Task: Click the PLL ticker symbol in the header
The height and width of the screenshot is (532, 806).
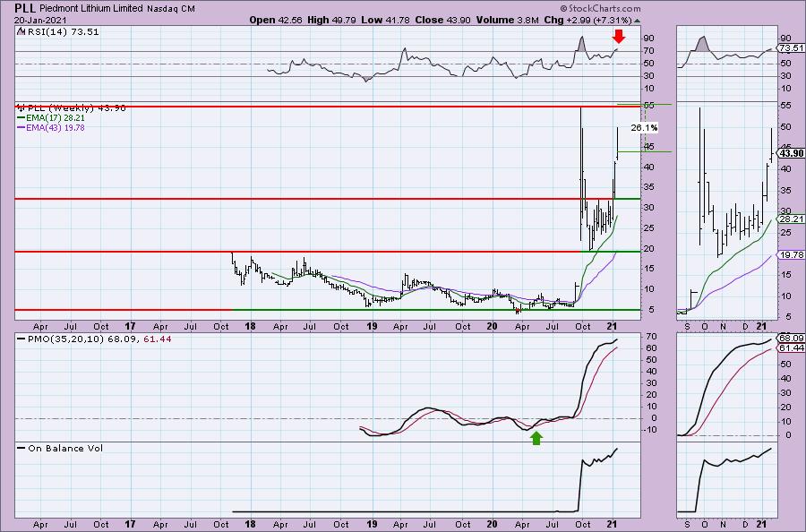Action: tap(25, 8)
